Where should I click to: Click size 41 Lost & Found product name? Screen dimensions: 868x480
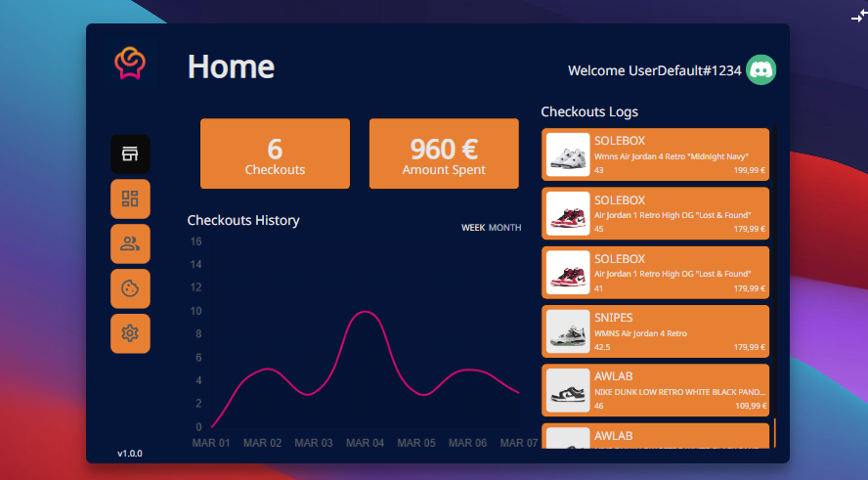coord(673,274)
